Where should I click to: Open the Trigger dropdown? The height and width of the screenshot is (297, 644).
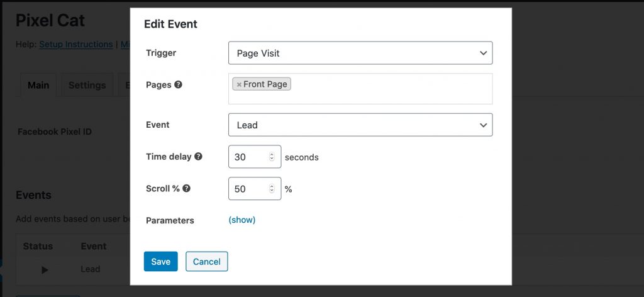[x=360, y=53]
